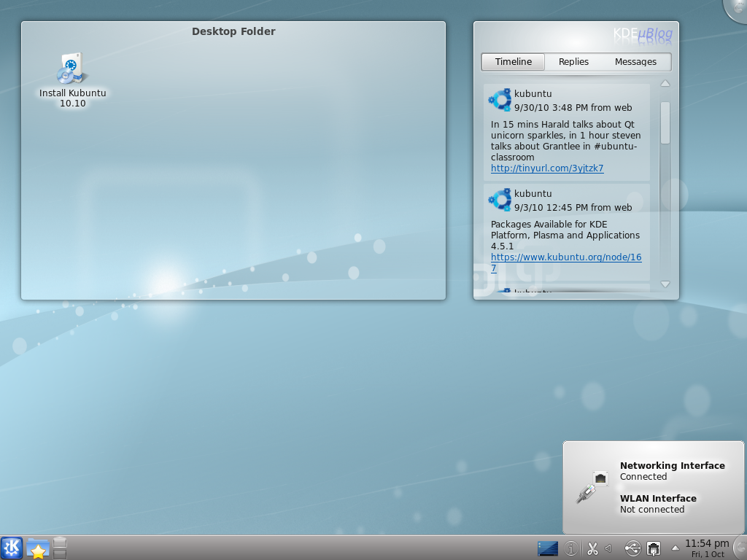Click the 'Packages Available for KDE' post text
747x560 pixels.
(565, 236)
